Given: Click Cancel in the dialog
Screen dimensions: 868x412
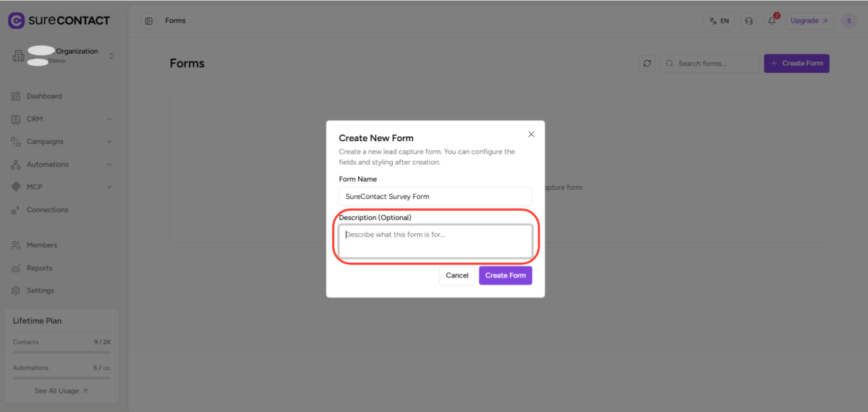Looking at the screenshot, I should pyautogui.click(x=457, y=276).
